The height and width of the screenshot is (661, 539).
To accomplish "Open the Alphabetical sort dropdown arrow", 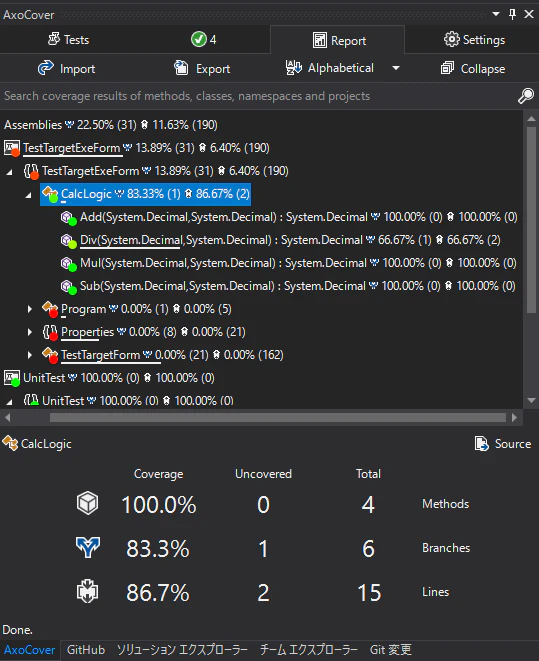I will pyautogui.click(x=396, y=68).
